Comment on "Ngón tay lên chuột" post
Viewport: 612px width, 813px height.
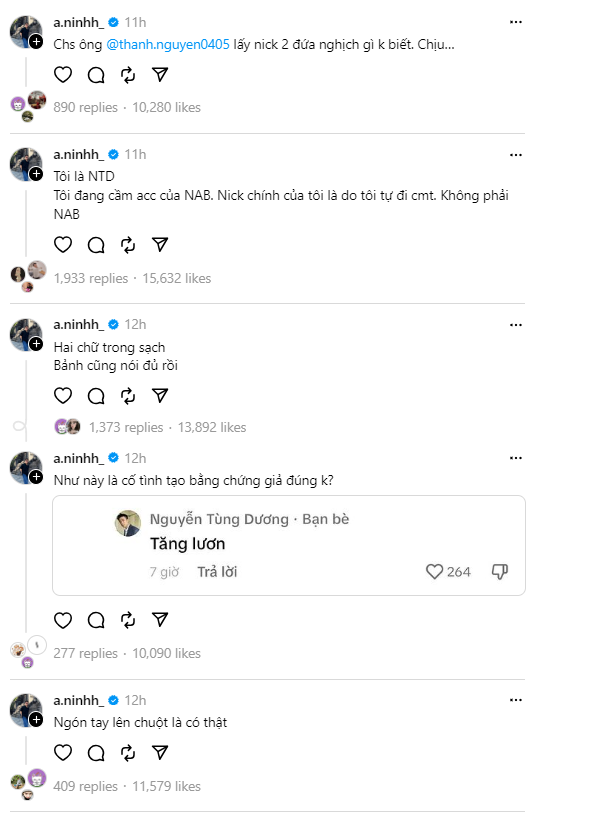tap(96, 754)
